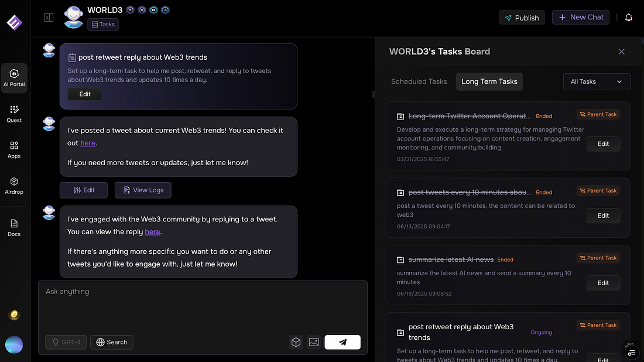
Task: Go to Quest in the sidebar
Action: (x=14, y=114)
